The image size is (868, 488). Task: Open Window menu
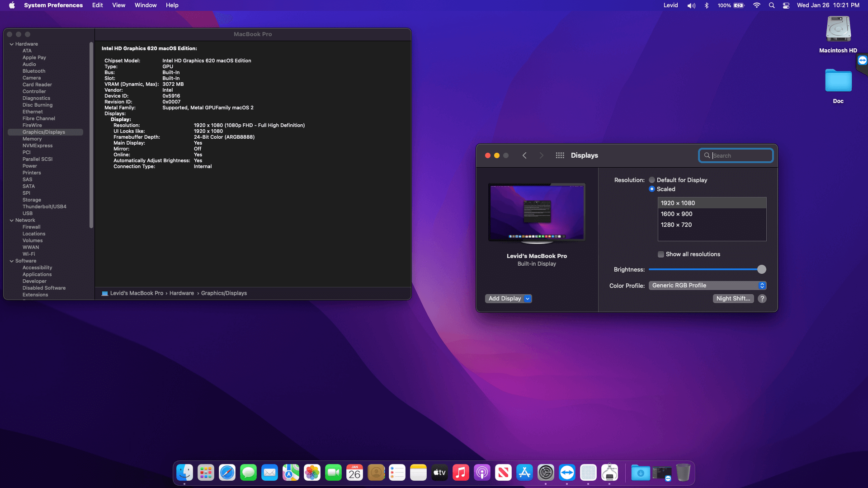pyautogui.click(x=146, y=5)
